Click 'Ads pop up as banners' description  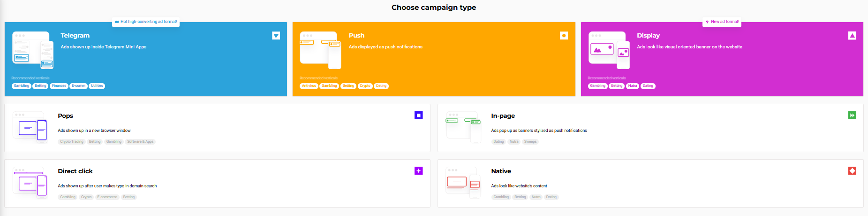coord(539,131)
